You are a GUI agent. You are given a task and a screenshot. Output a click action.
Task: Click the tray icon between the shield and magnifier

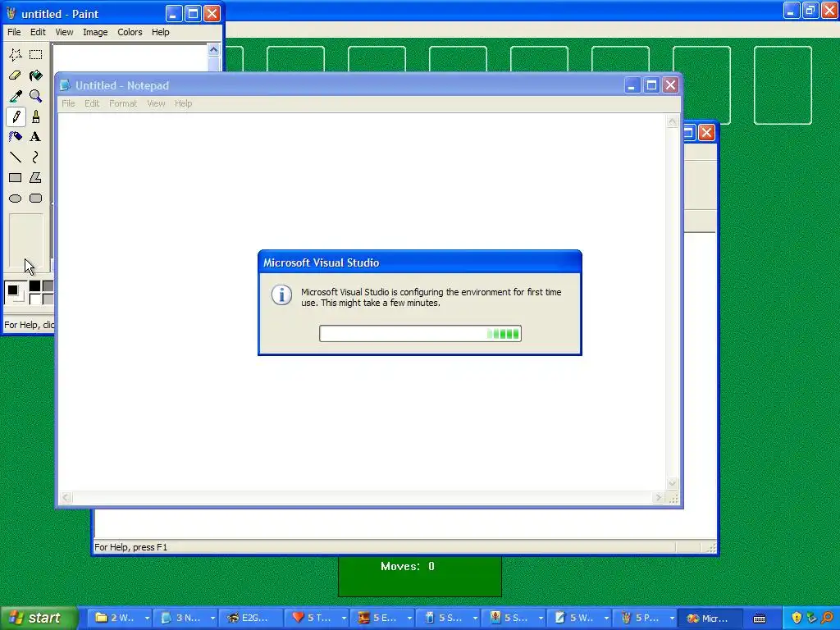[811, 618]
